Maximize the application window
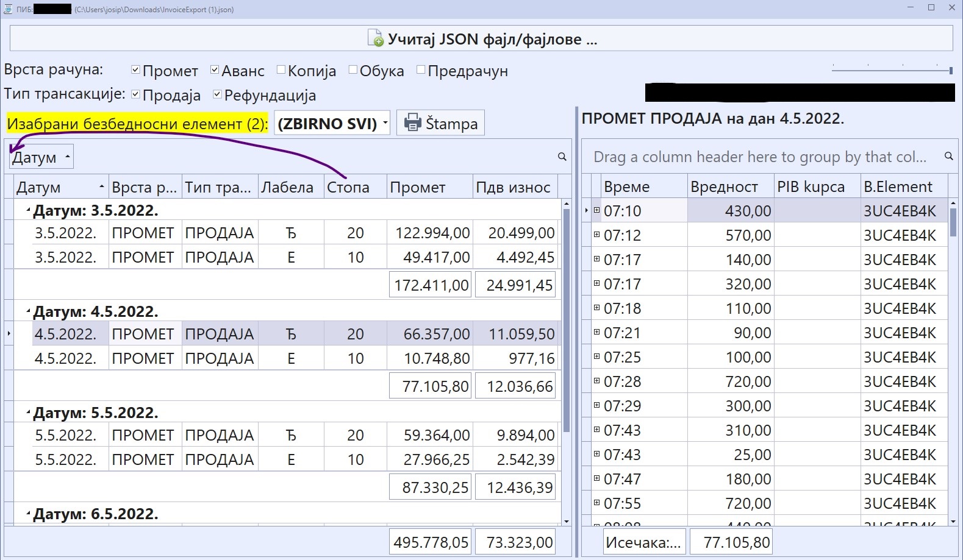Screen dimensions: 963x560 pyautogui.click(x=931, y=8)
